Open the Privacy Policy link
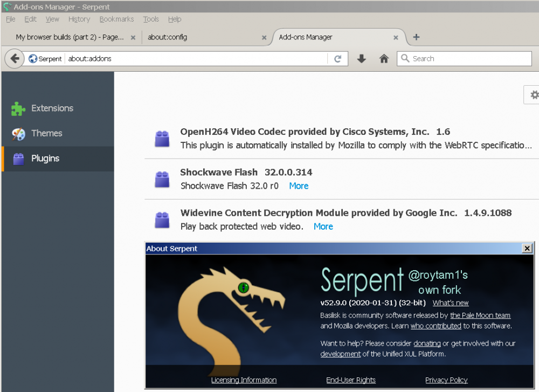This screenshot has width=539, height=392. coord(446,380)
